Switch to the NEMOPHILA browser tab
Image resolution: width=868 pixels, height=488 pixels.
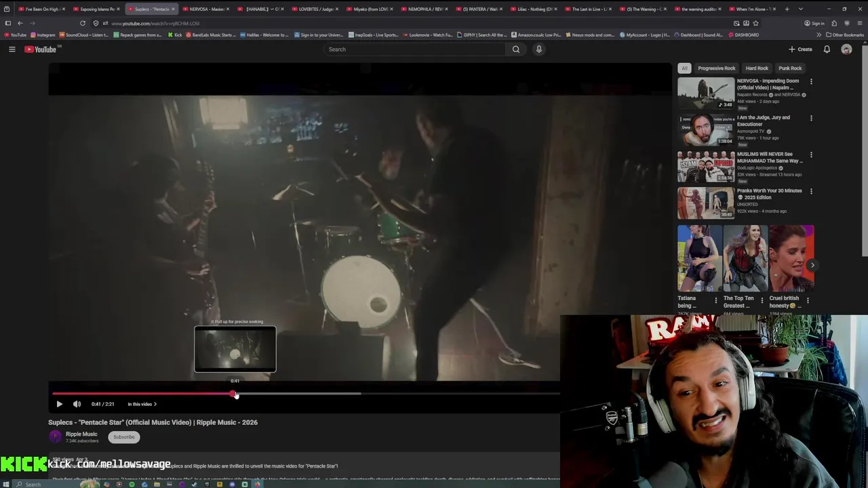point(425,9)
